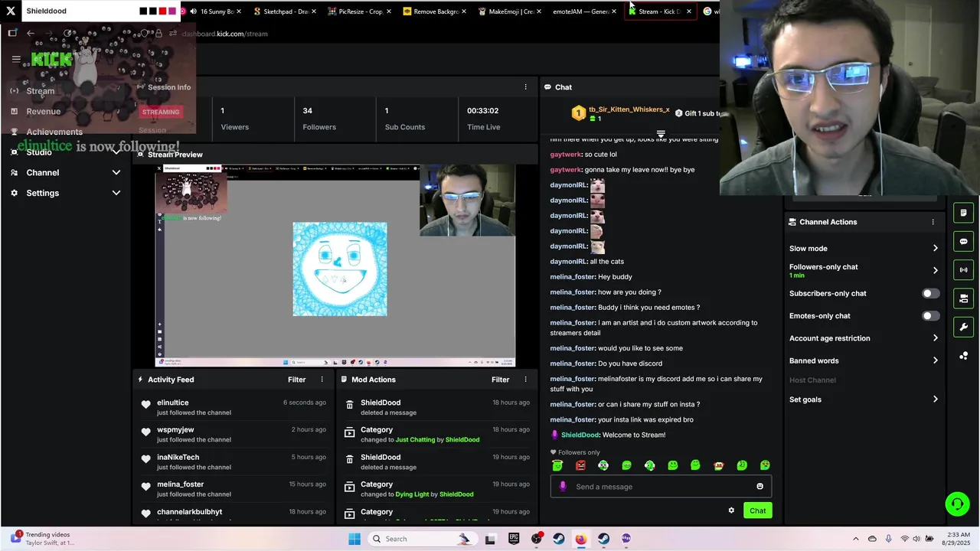Screen dimensions: 980x551
Task: Click 'Just Chatting' category link in Mod Actions
Action: pos(415,440)
